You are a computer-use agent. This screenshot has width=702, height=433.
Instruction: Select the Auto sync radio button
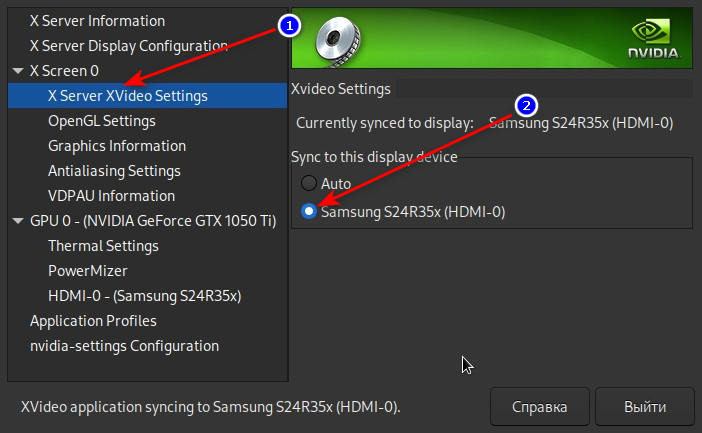pyautogui.click(x=308, y=184)
